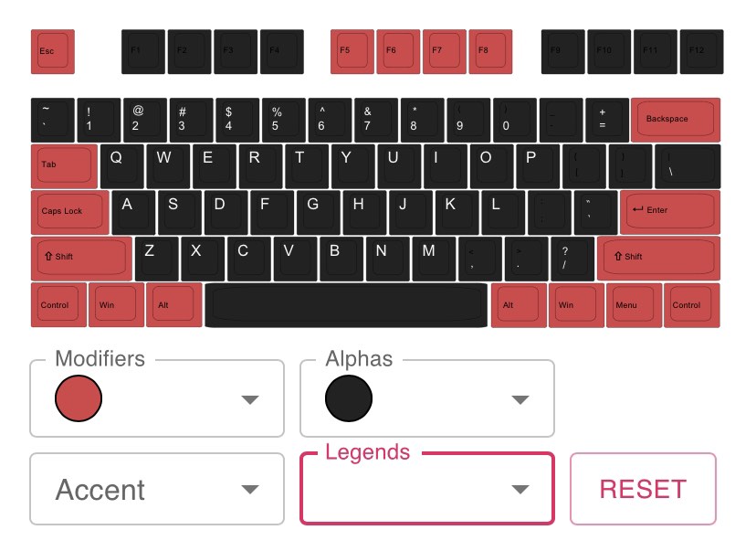Click the Caps Lock keycap

click(69, 212)
